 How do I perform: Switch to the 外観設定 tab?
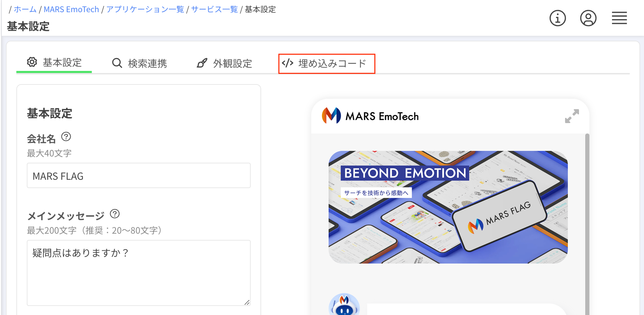coord(224,63)
